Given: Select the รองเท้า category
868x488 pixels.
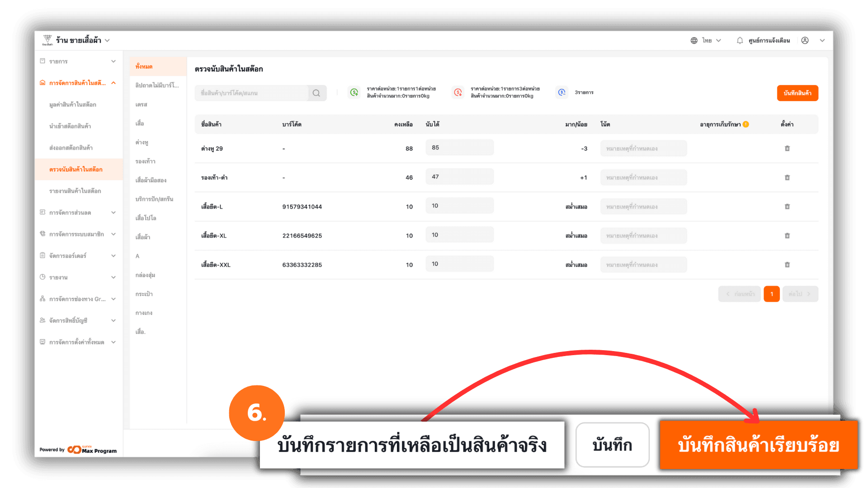Looking at the screenshot, I should click(x=146, y=161).
